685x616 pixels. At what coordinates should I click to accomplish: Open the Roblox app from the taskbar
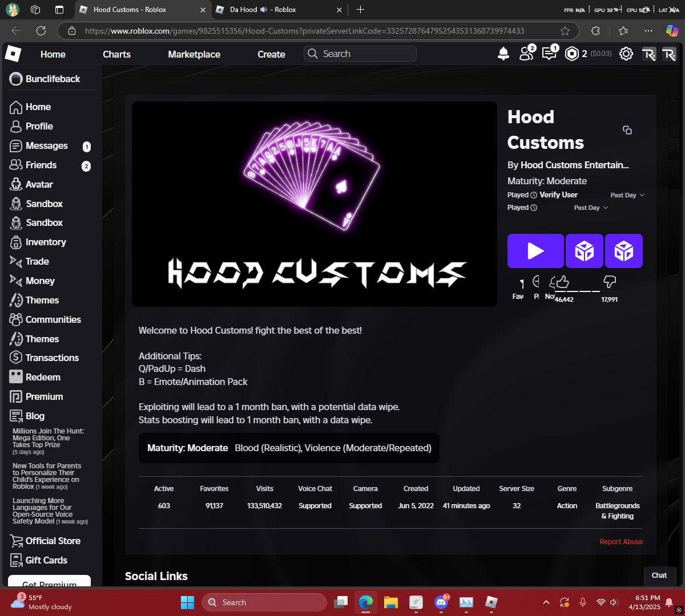coord(491,602)
